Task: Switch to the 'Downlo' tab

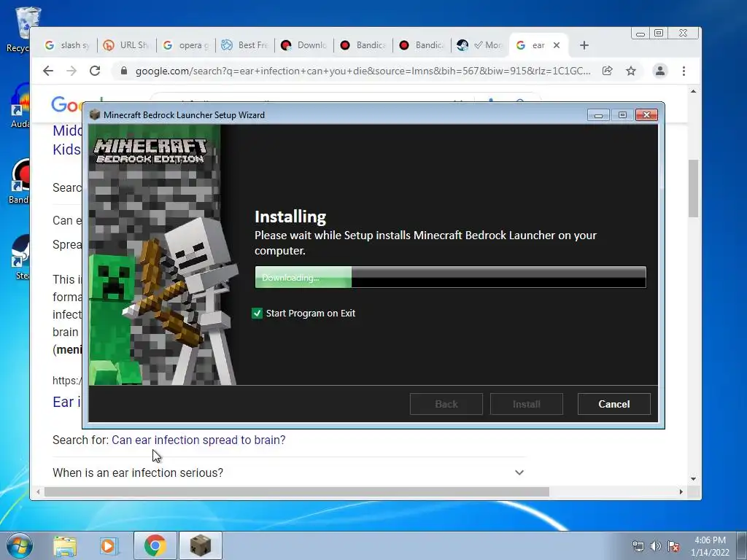Action: 303,45
